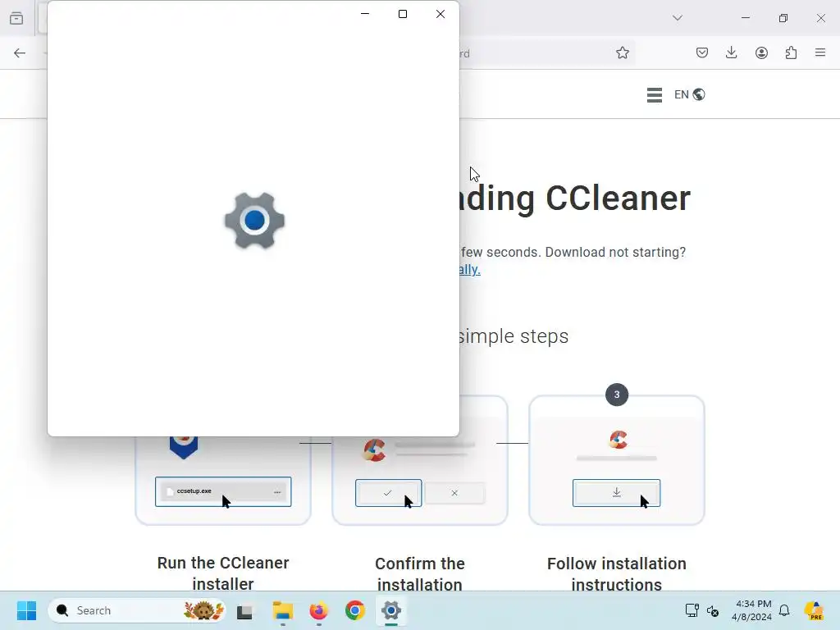Open Task View from the taskbar
The image size is (840, 630).
[244, 610]
